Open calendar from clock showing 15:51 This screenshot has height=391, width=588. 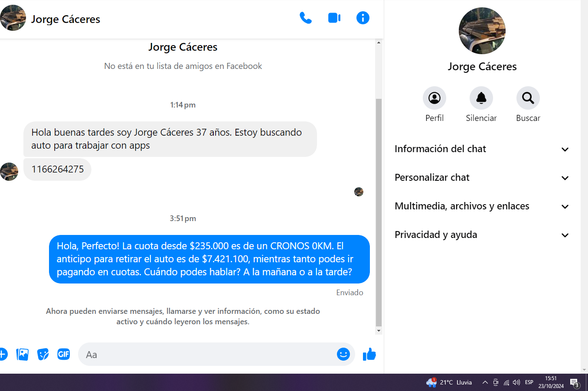[551, 382]
